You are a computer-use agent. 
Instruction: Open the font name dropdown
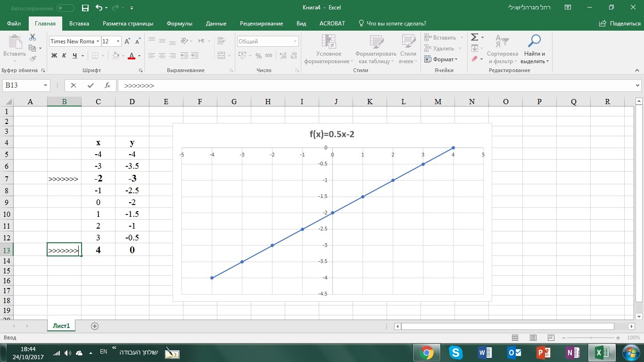tap(98, 41)
